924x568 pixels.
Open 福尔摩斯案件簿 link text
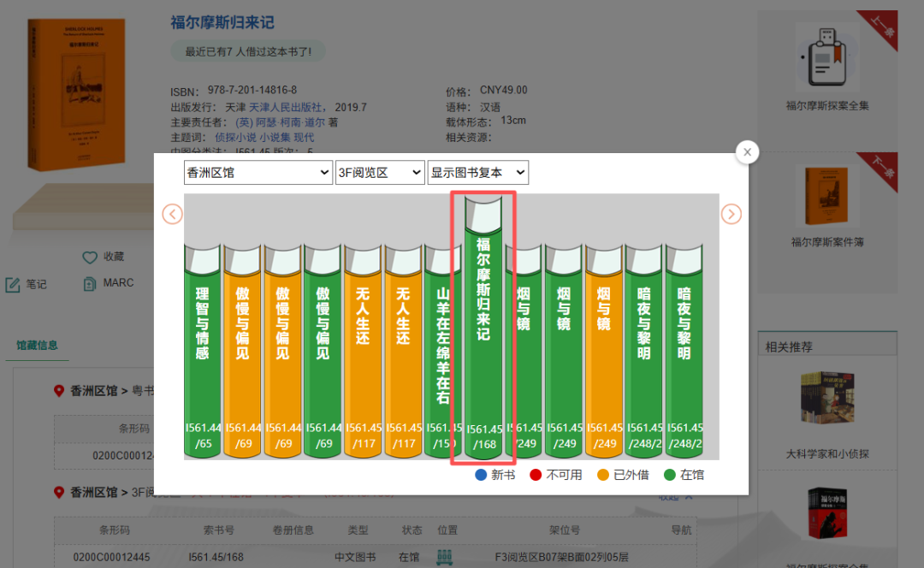826,242
